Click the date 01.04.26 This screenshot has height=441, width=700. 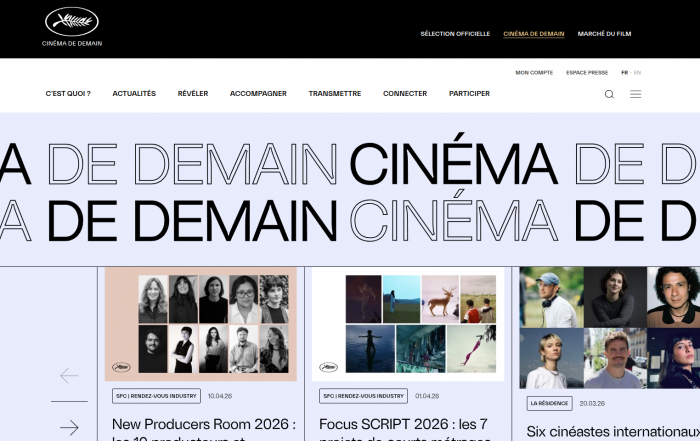pos(427,396)
